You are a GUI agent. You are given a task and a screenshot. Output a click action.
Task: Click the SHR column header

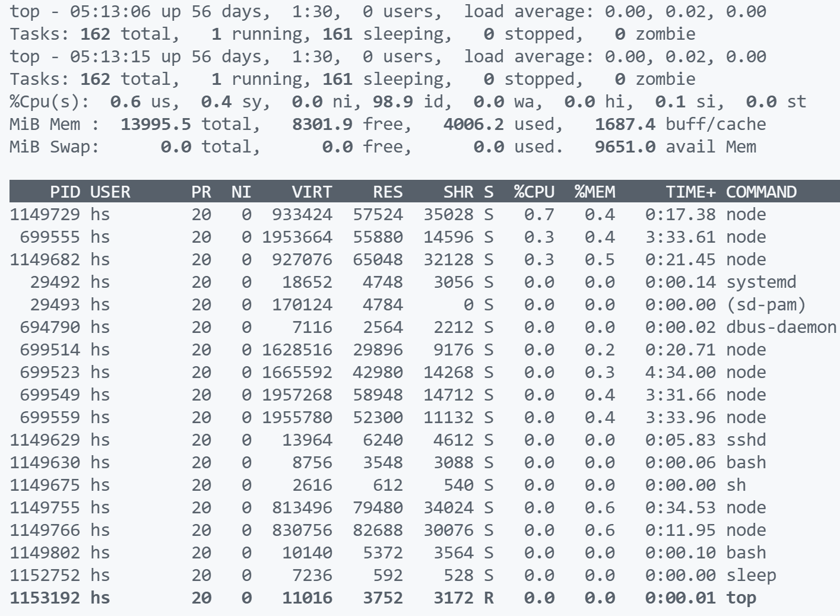(458, 192)
